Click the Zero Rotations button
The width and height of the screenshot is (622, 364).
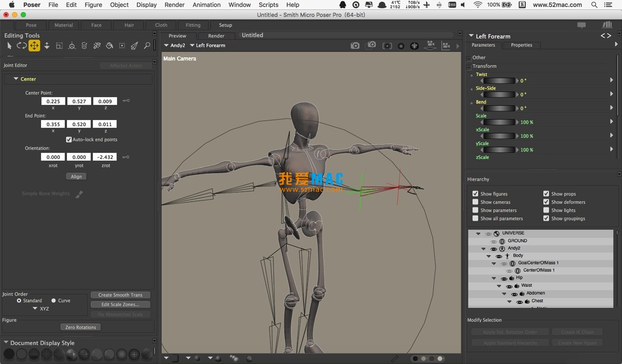point(80,327)
